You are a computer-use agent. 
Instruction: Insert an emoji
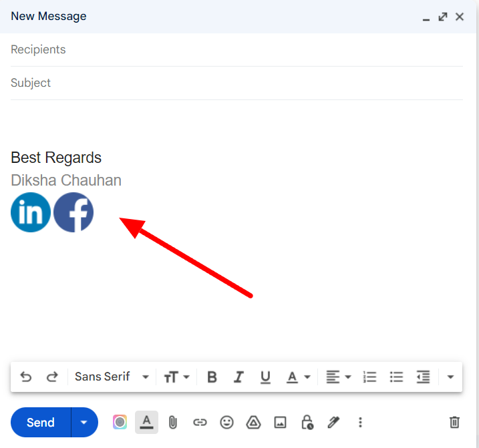click(x=226, y=423)
